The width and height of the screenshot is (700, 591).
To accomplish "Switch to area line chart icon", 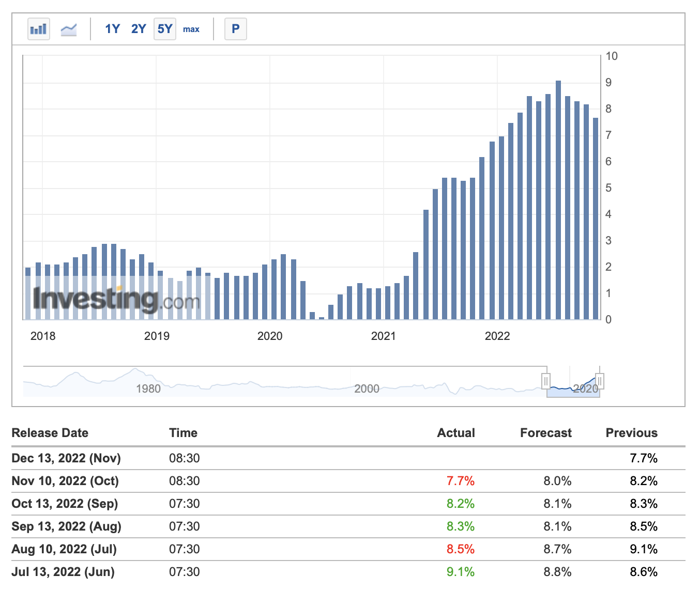I will tap(69, 29).
